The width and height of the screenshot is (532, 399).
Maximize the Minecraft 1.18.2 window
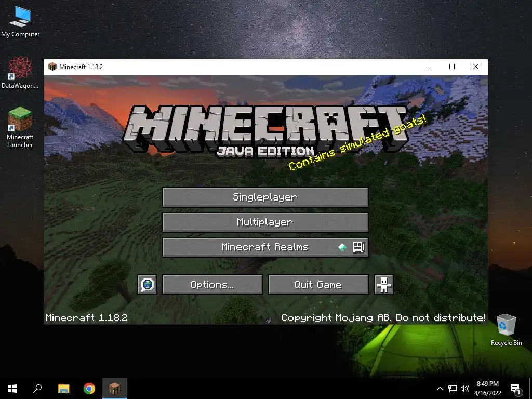[452, 66]
